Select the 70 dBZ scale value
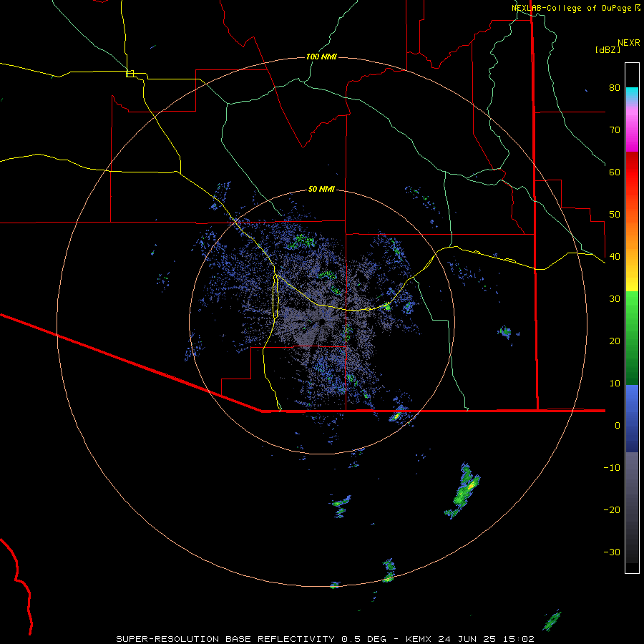 point(615,130)
